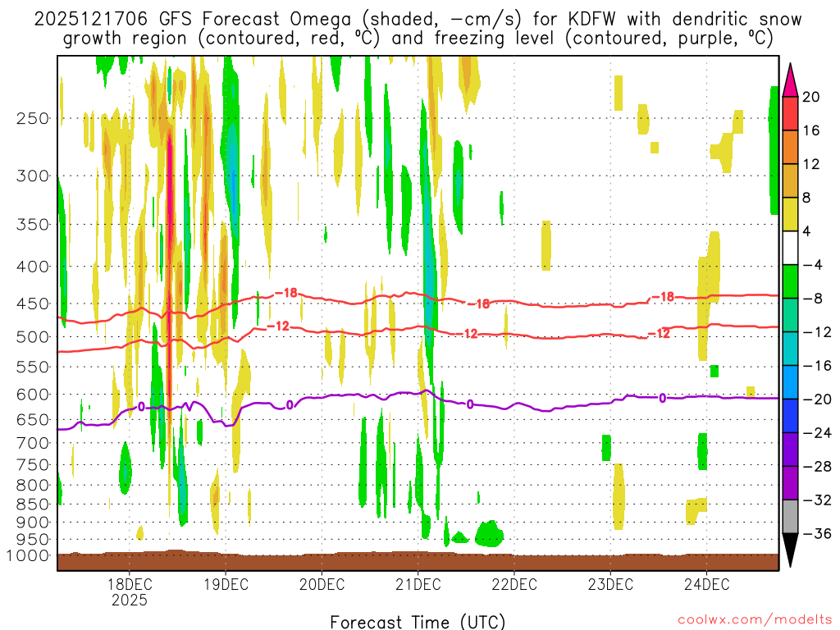The image size is (840, 630).
Task: Click the white -4 to 4 colorbar segment
Action: [790, 248]
